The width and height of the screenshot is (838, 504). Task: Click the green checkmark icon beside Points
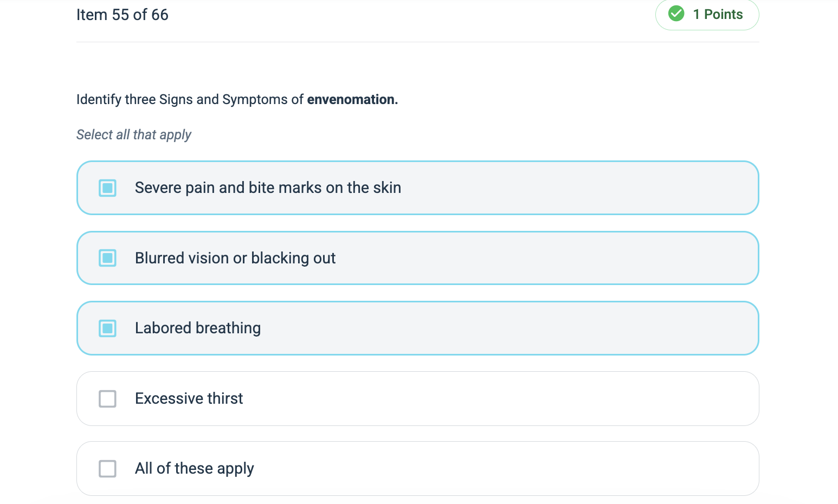click(676, 14)
